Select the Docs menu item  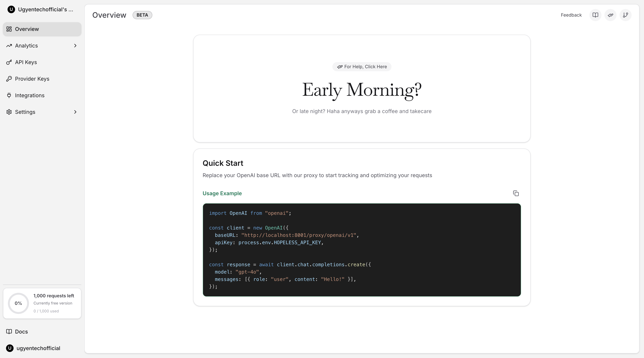[x=21, y=331]
